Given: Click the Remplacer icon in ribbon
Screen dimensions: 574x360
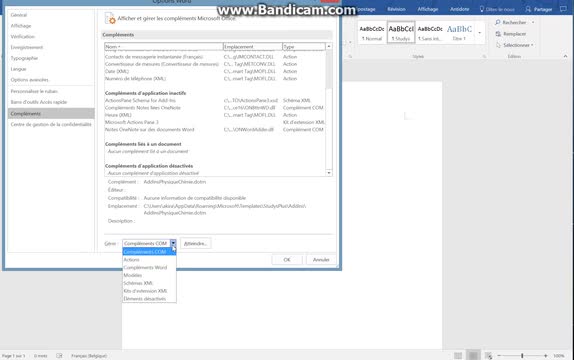Looking at the screenshot, I should tap(498, 34).
